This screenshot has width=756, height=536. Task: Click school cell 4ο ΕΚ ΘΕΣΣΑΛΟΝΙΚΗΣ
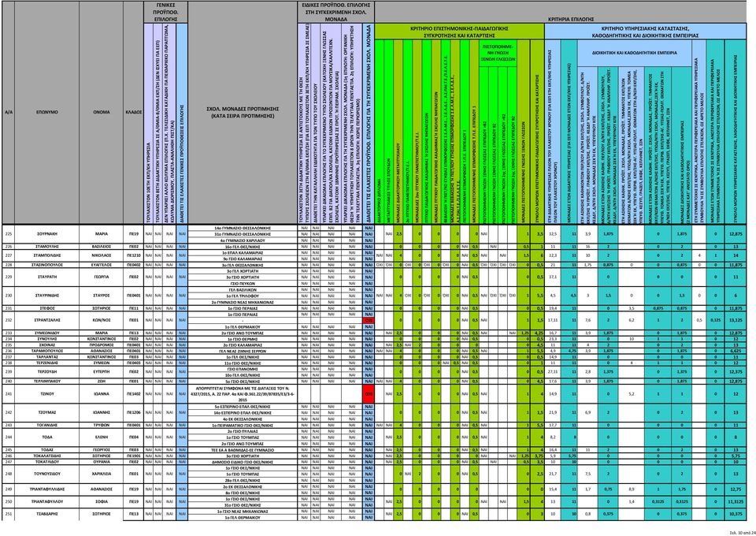[243, 419]
